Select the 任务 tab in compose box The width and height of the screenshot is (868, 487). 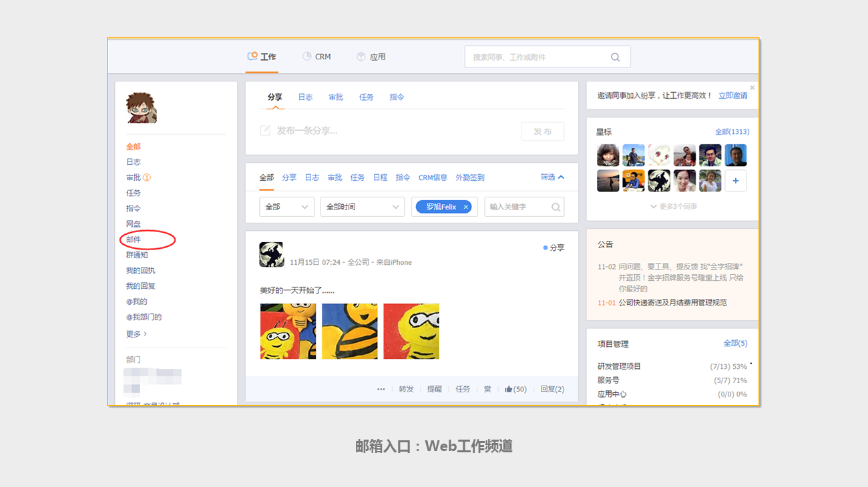pos(367,97)
